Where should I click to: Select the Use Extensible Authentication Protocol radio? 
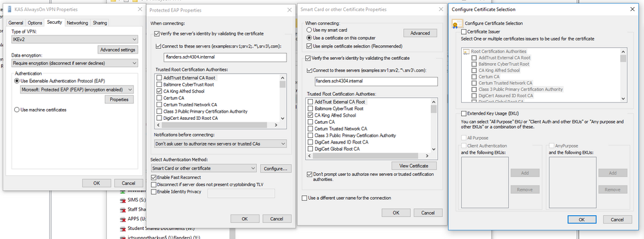17,81
